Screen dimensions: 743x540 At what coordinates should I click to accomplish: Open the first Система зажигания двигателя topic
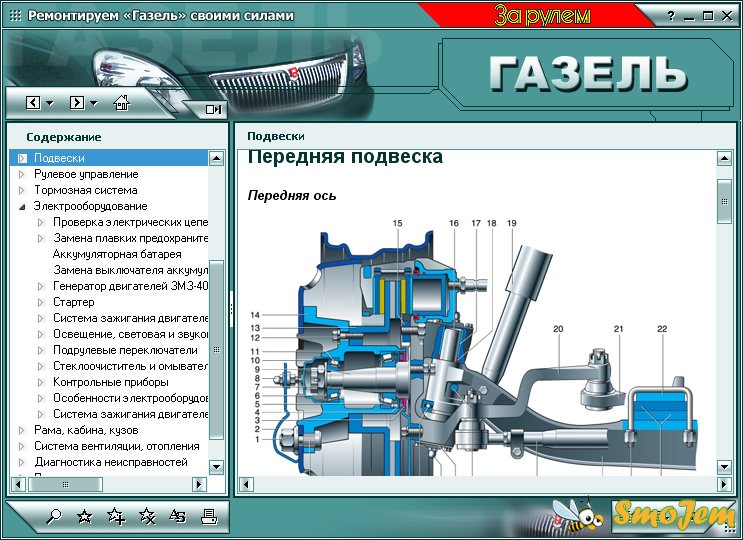pyautogui.click(x=130, y=318)
